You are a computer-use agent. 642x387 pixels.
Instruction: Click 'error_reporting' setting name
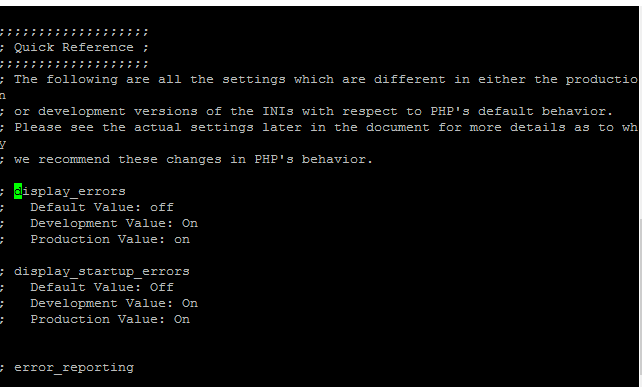pyautogui.click(x=74, y=368)
